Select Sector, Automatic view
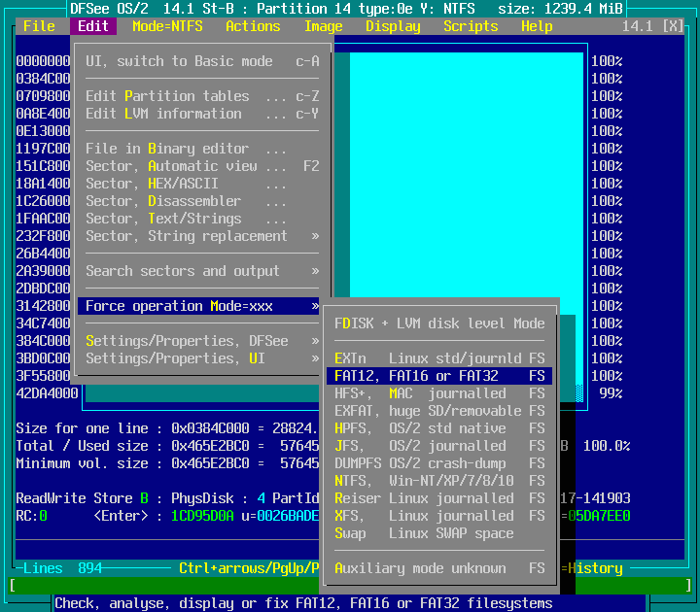 pos(202,166)
